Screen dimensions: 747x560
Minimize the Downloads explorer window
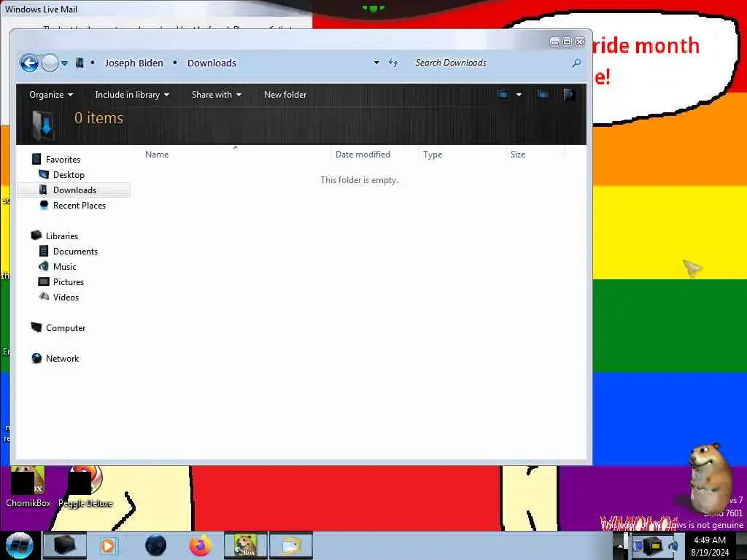point(554,42)
